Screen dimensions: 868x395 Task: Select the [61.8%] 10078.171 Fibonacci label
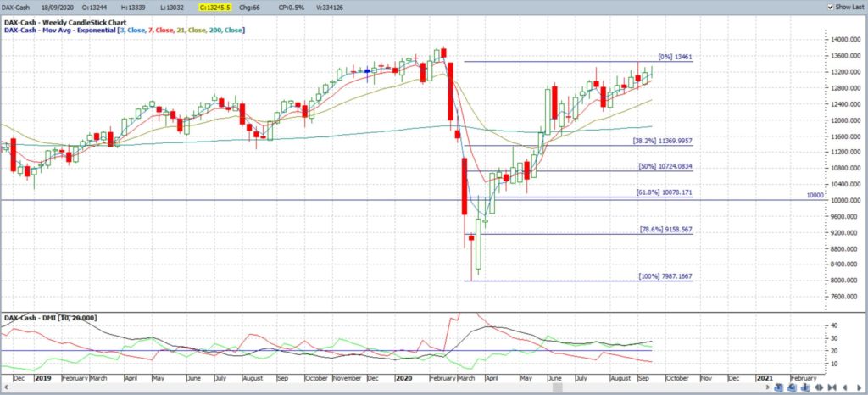tap(665, 192)
